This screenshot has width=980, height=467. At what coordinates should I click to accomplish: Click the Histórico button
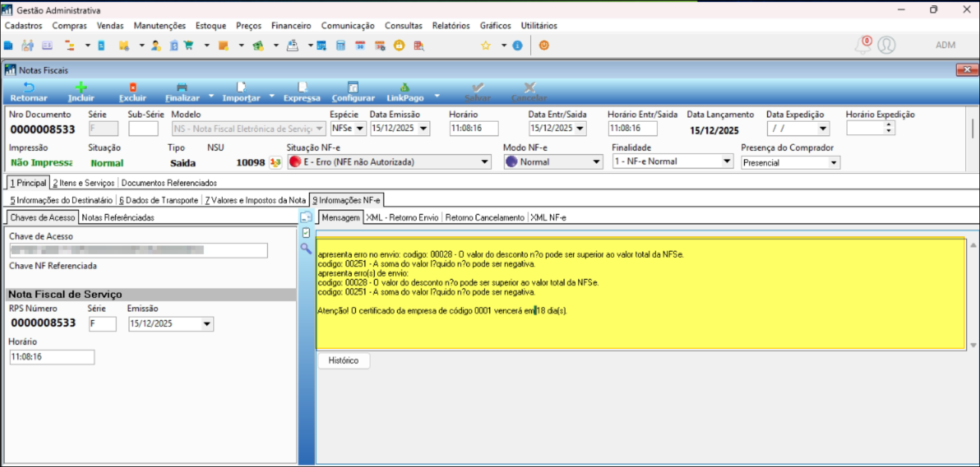pyautogui.click(x=343, y=361)
